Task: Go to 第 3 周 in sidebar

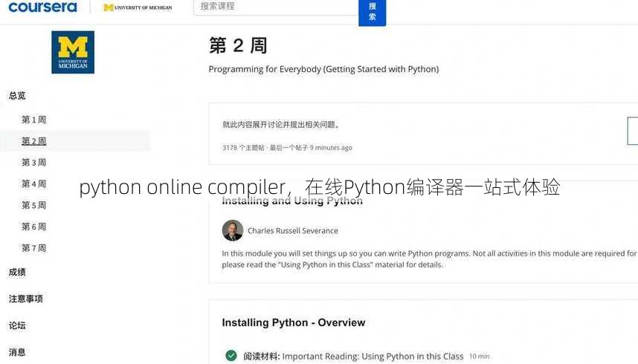Action: point(33,162)
